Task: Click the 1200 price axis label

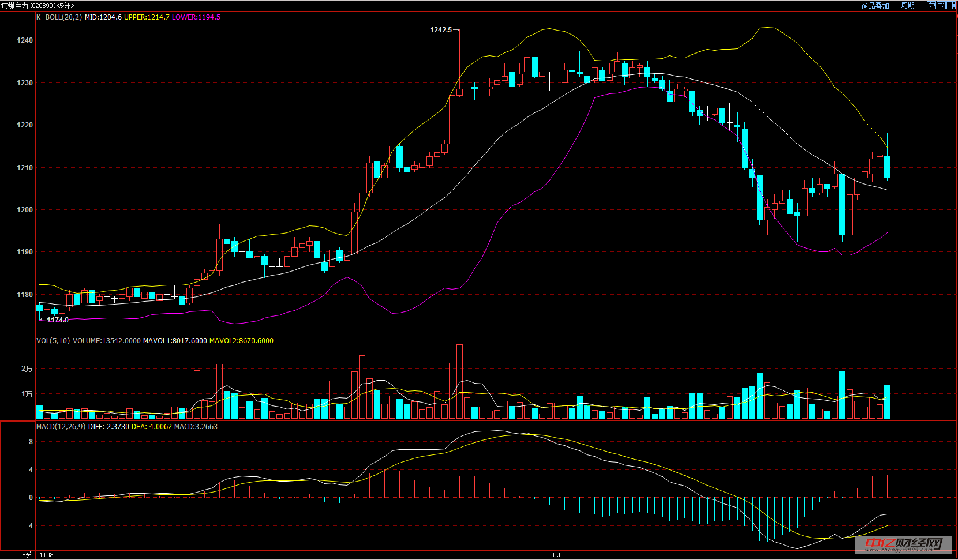Action: (25, 210)
